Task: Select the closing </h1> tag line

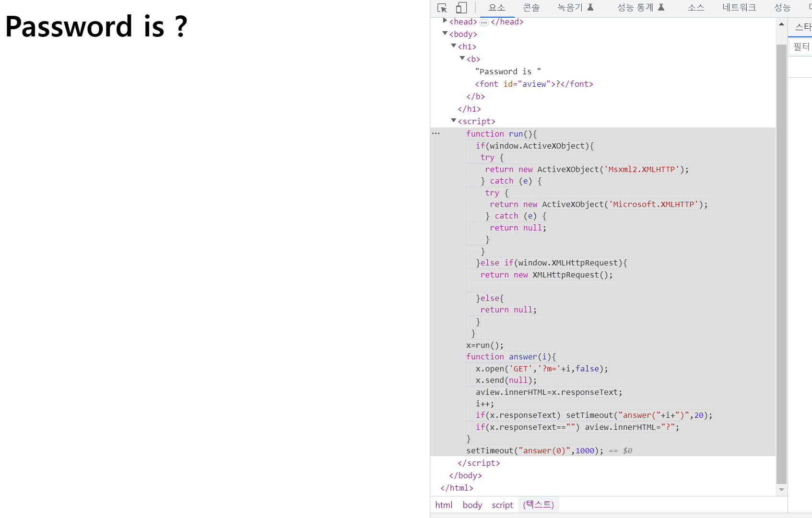Action: point(469,109)
